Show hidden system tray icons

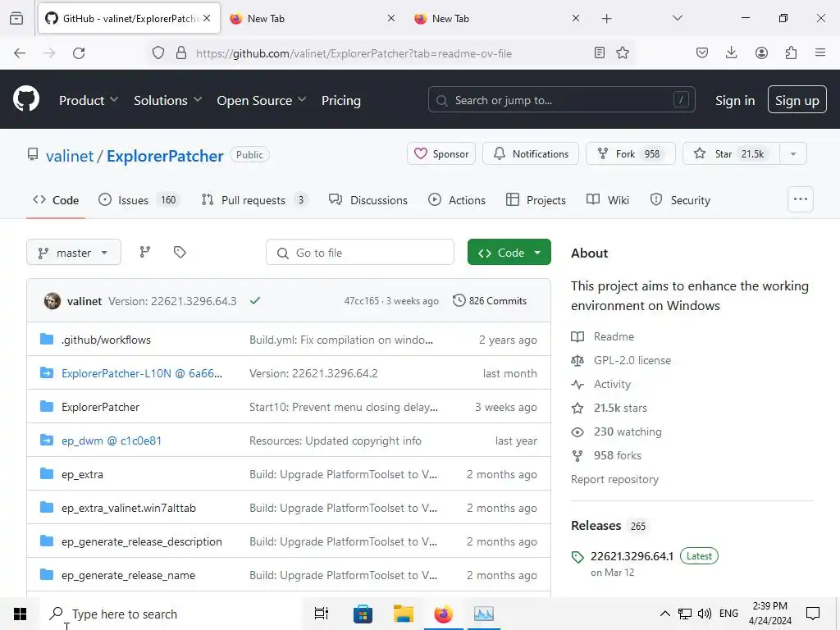664,614
